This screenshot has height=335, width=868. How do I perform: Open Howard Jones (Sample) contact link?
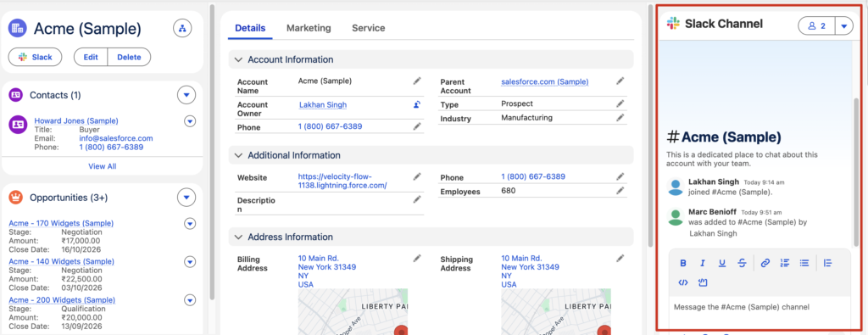click(76, 120)
